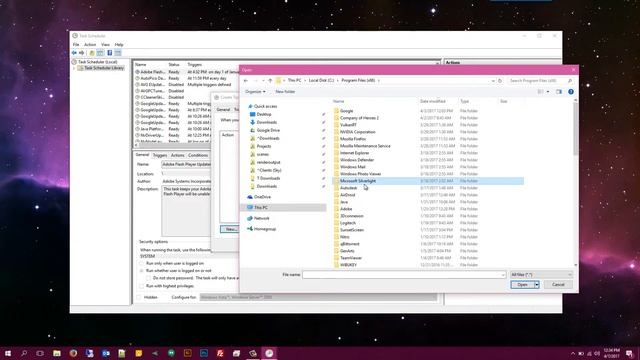
Task: Toggle Show/Hide Action Pane toolbar icon
Action: (x=118, y=53)
